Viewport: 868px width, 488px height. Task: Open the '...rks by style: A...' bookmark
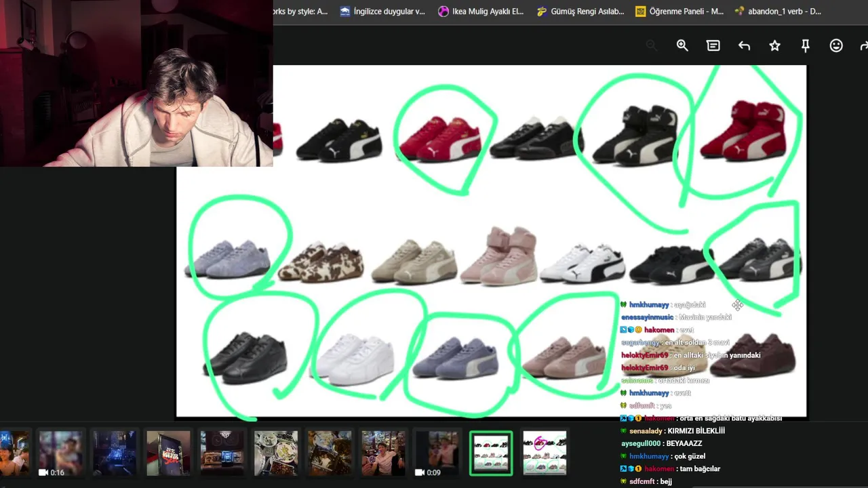300,11
